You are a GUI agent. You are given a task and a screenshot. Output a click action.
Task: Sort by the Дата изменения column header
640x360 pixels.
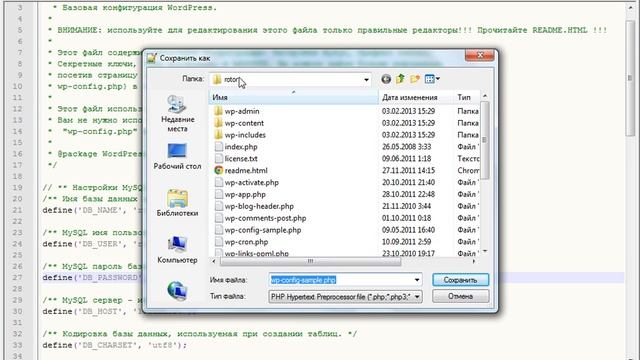(x=416, y=98)
